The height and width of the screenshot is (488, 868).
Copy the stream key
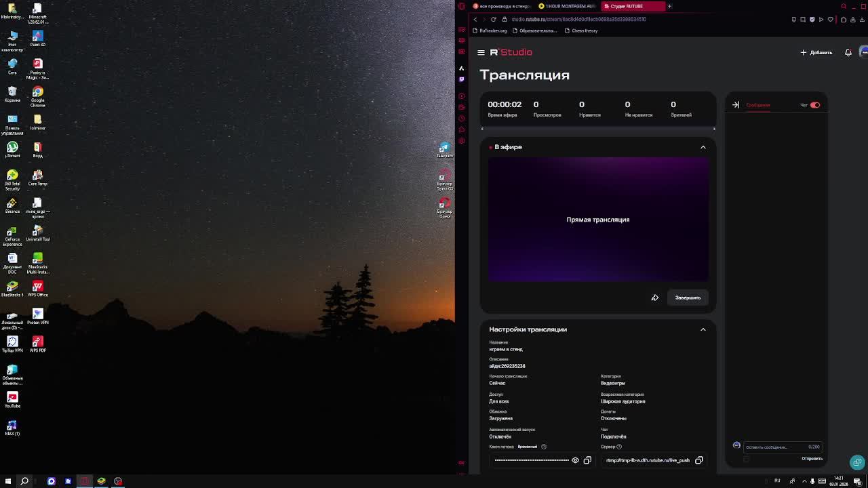(587, 460)
